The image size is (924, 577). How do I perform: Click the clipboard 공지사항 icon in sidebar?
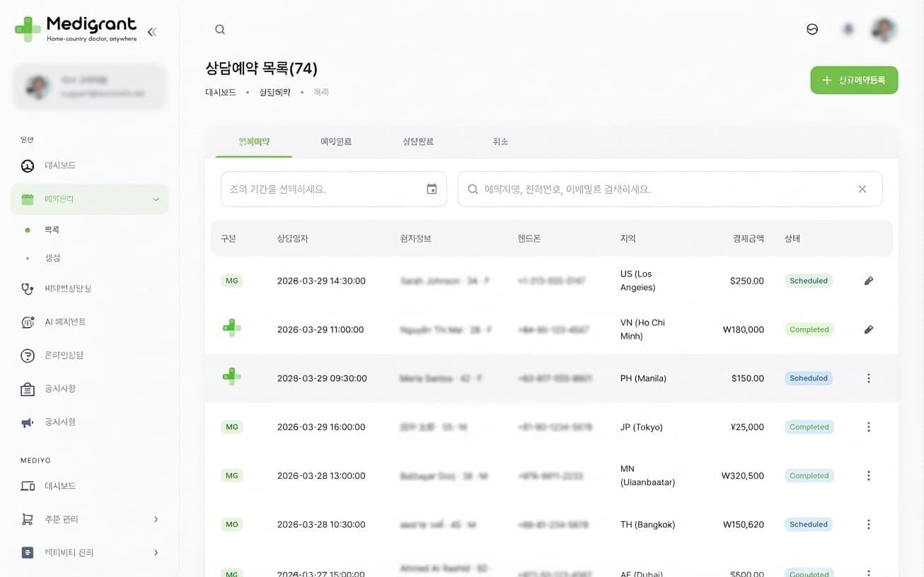coord(27,388)
